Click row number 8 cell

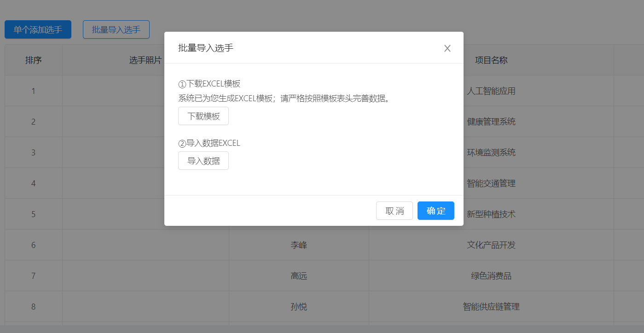[34, 306]
